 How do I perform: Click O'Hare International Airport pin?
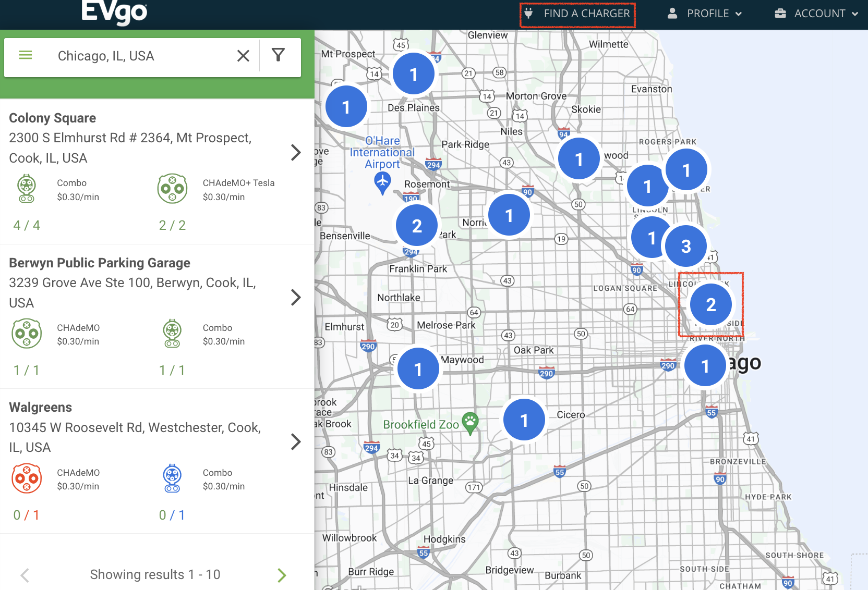pyautogui.click(x=382, y=183)
